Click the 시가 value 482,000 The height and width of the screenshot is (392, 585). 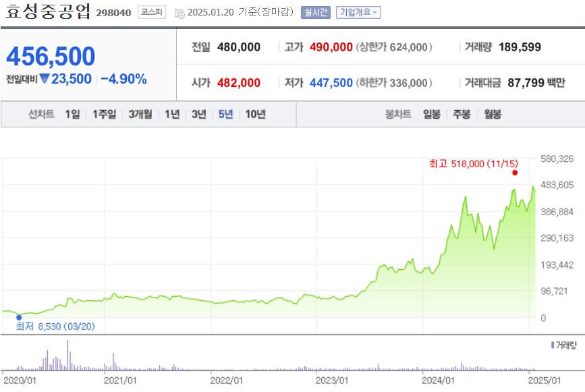pos(239,82)
